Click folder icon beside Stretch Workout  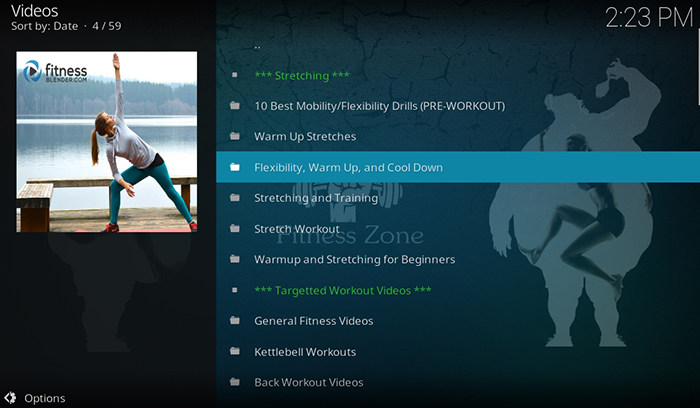click(235, 229)
